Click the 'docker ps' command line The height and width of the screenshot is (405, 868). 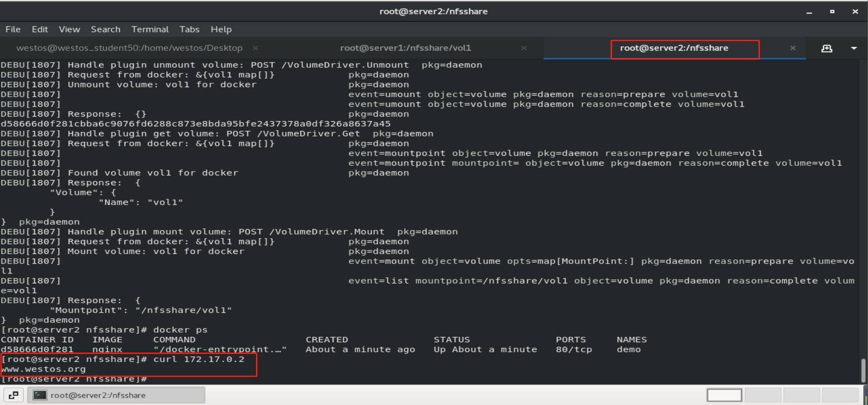pos(180,330)
